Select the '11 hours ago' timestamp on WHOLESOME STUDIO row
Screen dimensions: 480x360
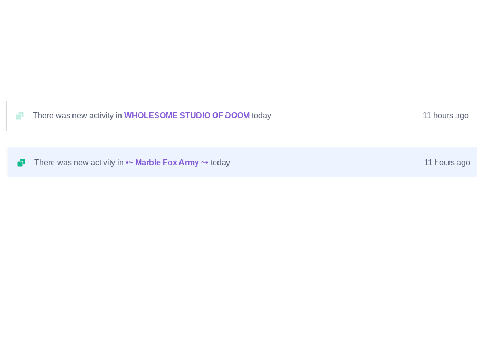(446, 115)
